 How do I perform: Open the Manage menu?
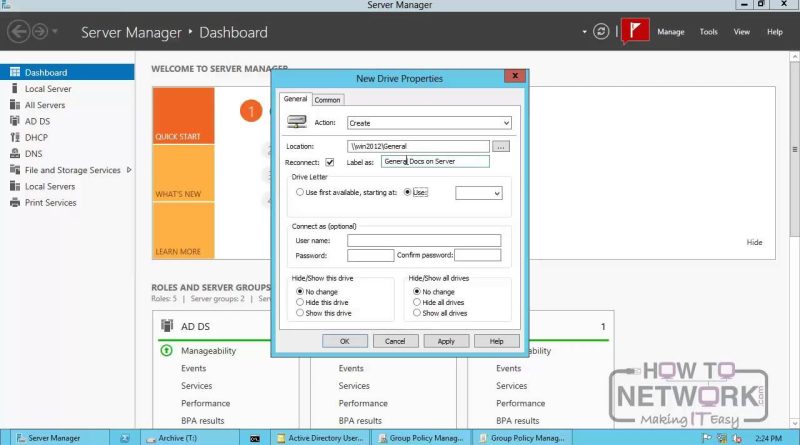[x=670, y=32]
